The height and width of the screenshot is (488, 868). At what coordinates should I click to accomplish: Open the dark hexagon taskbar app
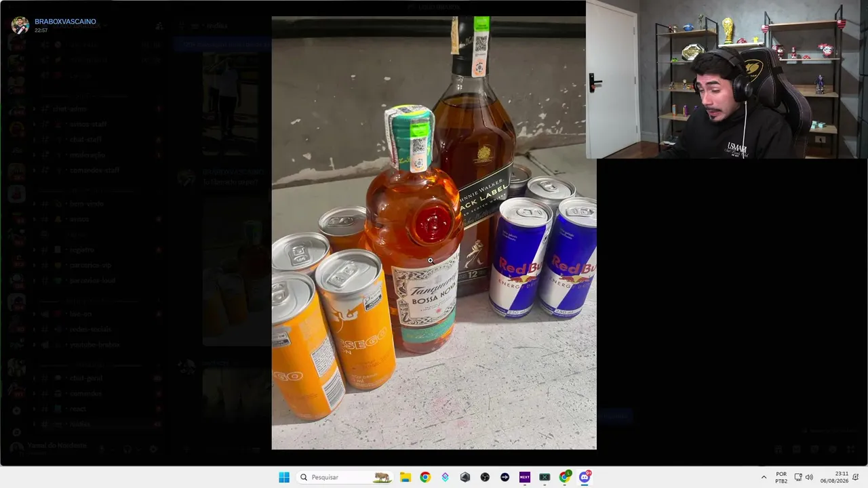465,477
